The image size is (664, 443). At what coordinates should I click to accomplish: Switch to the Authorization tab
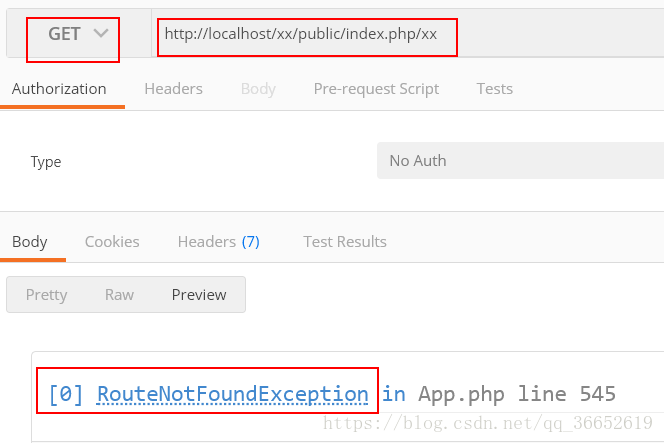tap(59, 89)
